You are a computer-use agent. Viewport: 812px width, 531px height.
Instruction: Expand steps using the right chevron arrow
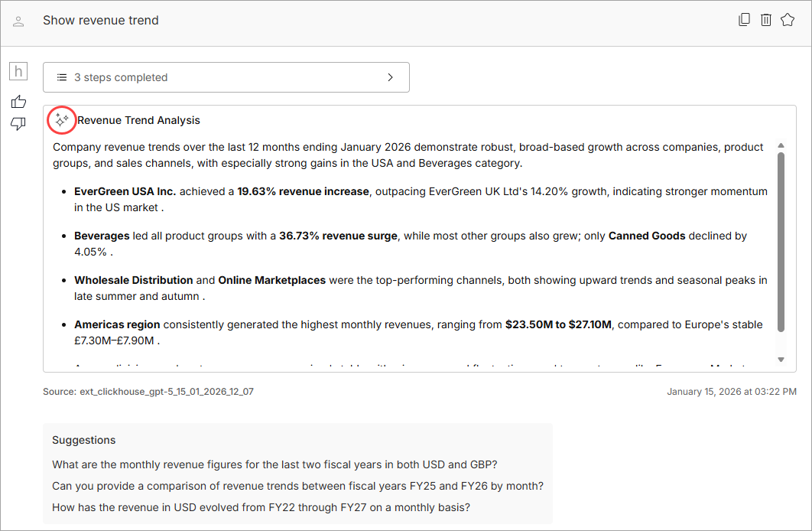coord(390,77)
